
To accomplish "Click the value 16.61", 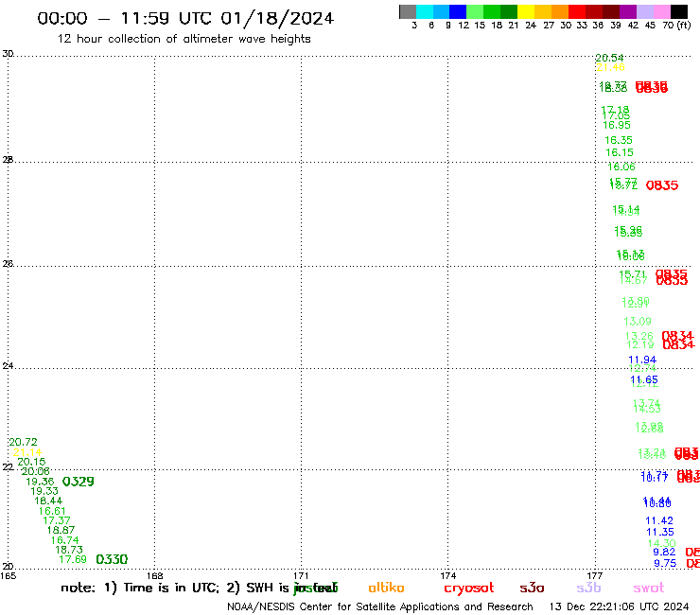I will coord(52,511).
